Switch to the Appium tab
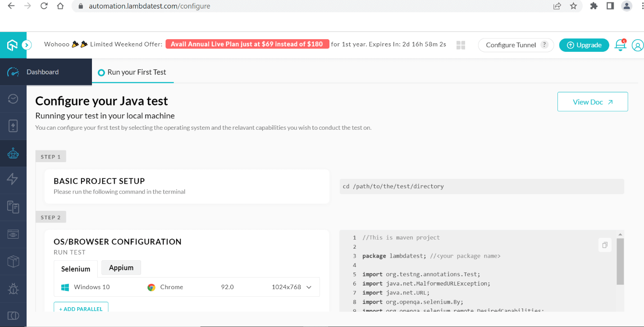 point(121,267)
